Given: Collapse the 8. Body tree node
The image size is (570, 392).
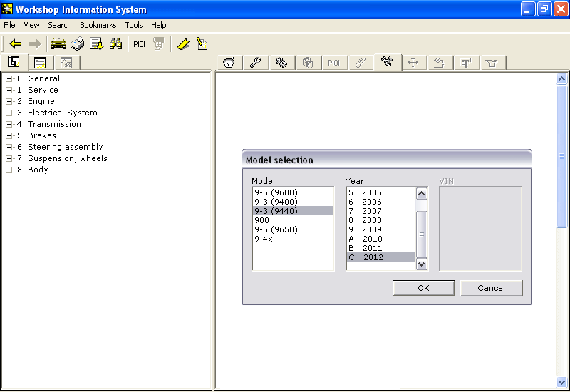Looking at the screenshot, I should click(x=9, y=170).
